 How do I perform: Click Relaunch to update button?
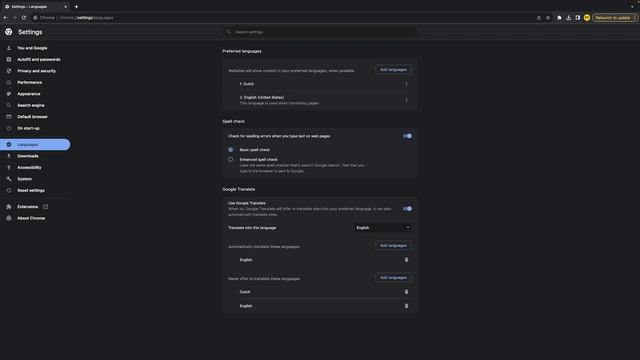pyautogui.click(x=615, y=18)
